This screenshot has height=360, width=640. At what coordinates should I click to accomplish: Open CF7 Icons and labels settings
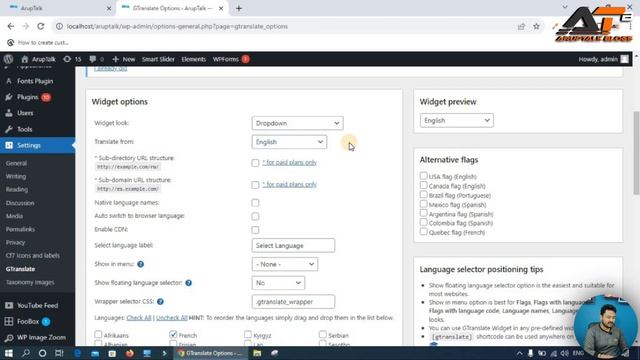[33, 256]
